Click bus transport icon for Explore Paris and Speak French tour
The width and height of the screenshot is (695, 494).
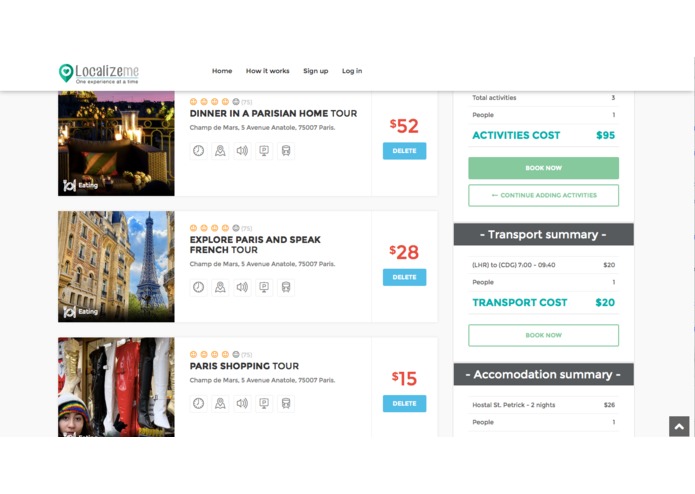tap(286, 287)
